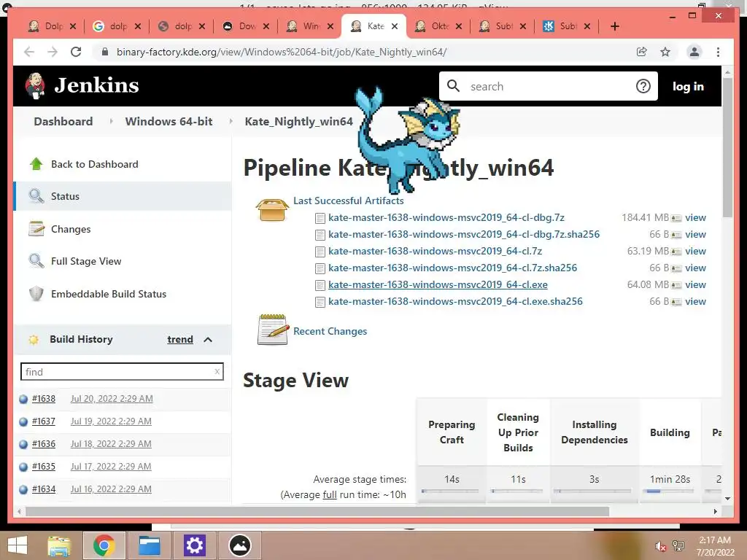The height and width of the screenshot is (560, 747).
Task: Click the Full Stage View magnifier icon
Action: point(36,261)
